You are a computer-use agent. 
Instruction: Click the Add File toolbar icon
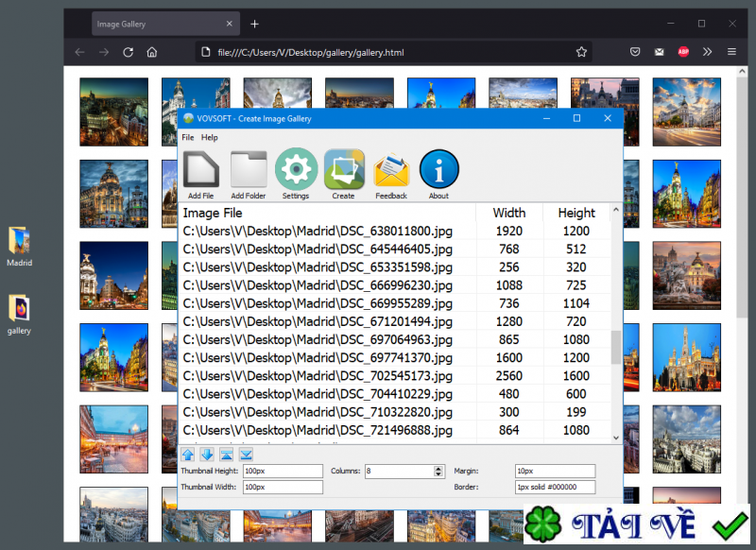point(201,170)
